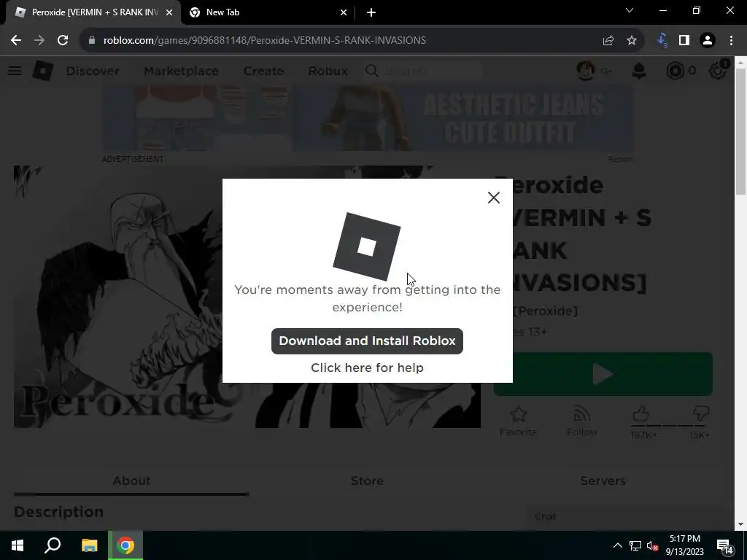Viewport: 747px width, 560px height.
Task: Follow the Peroxide game
Action: pos(582,421)
